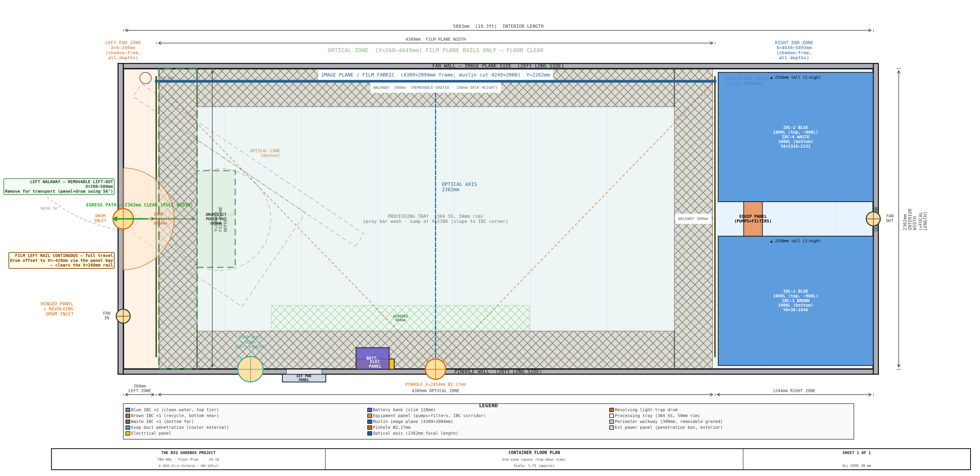The image size is (980, 476).
Task: Click the FAN IN circle symbol
Action: (123, 316)
